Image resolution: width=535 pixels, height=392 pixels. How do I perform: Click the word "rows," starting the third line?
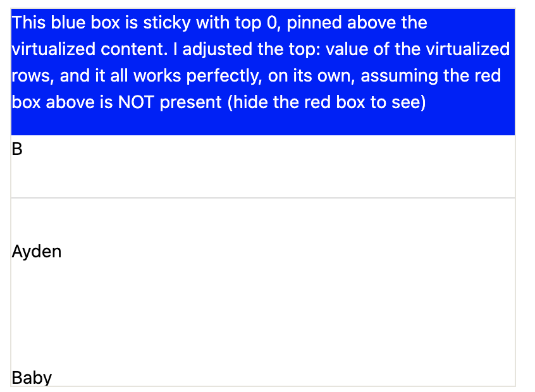tap(33, 76)
